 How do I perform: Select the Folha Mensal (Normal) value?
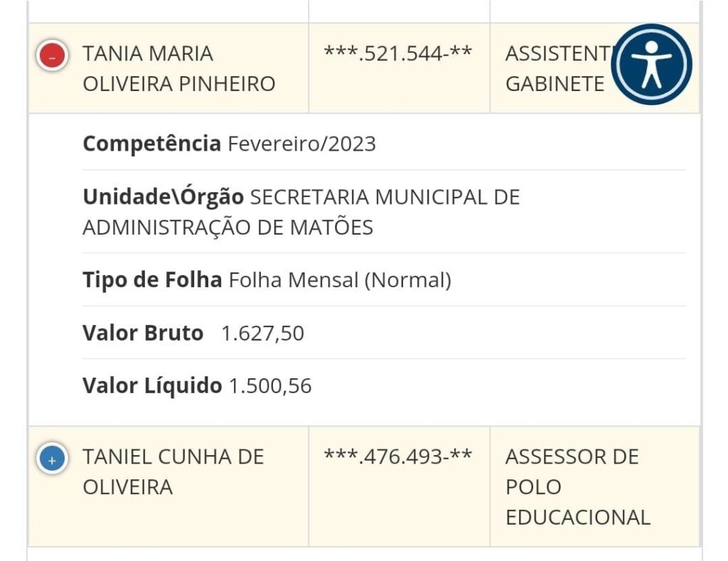click(340, 280)
